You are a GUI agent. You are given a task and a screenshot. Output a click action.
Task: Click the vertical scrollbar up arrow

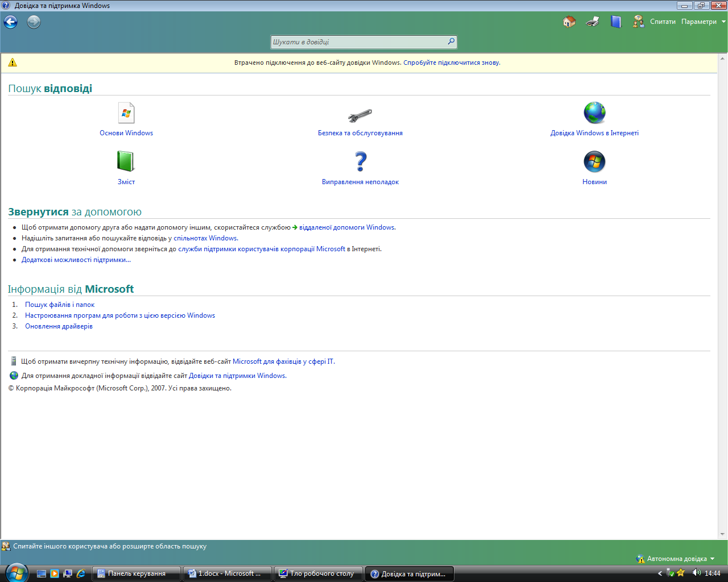point(723,59)
